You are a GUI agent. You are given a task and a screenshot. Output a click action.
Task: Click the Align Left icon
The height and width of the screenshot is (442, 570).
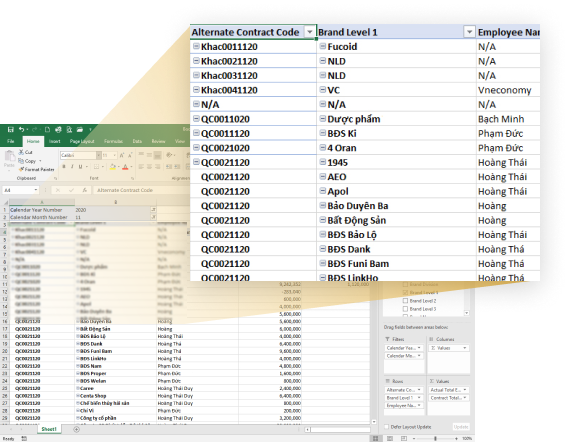(x=141, y=166)
